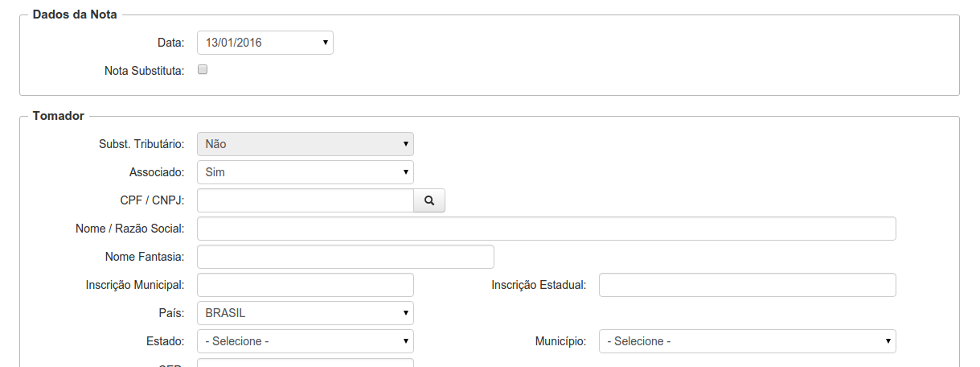This screenshot has height=367, width=980.
Task: Click the Estado field label
Action: click(x=166, y=341)
